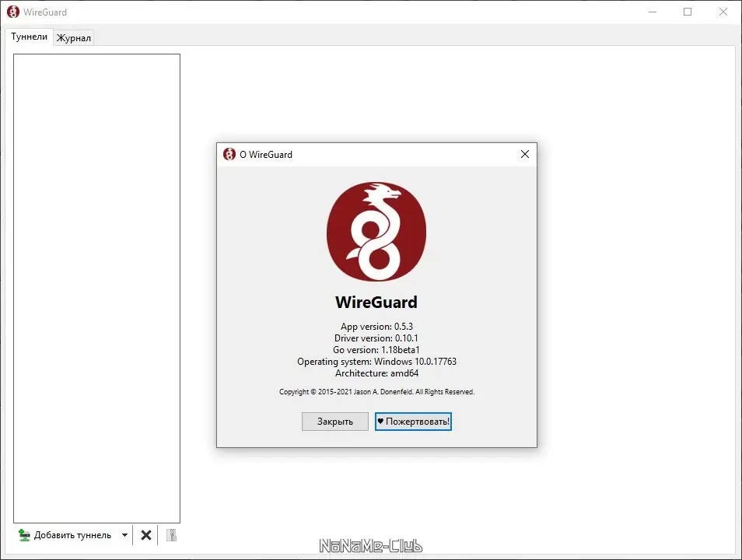Viewport: 742px width, 560px height.
Task: Click the Copyright 2015-2021 Jason A. Donenfeld text
Action: pos(376,391)
